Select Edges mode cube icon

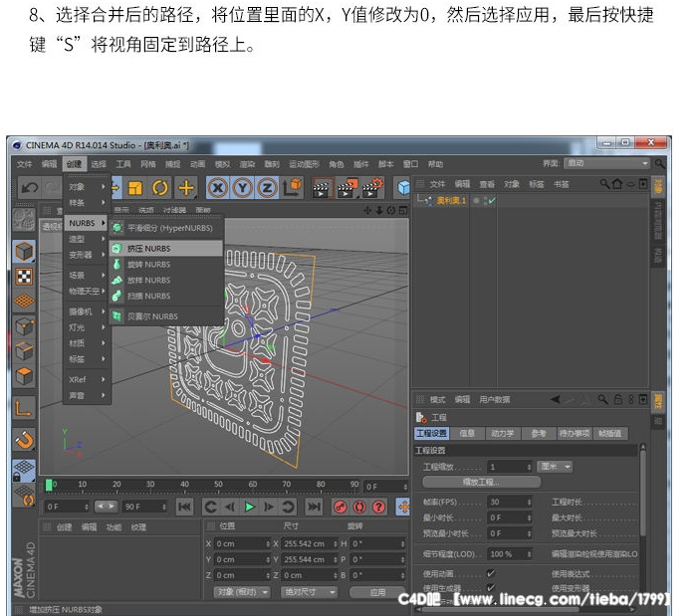point(24,351)
